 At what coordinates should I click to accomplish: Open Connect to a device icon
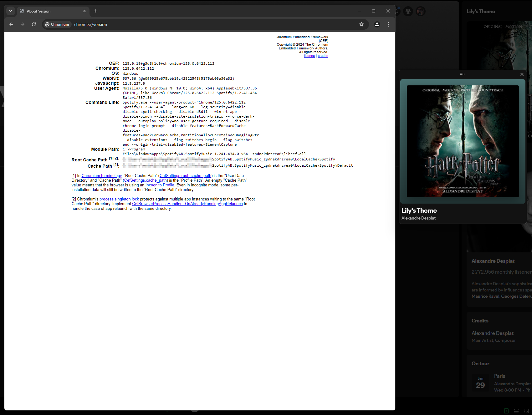coord(526,411)
